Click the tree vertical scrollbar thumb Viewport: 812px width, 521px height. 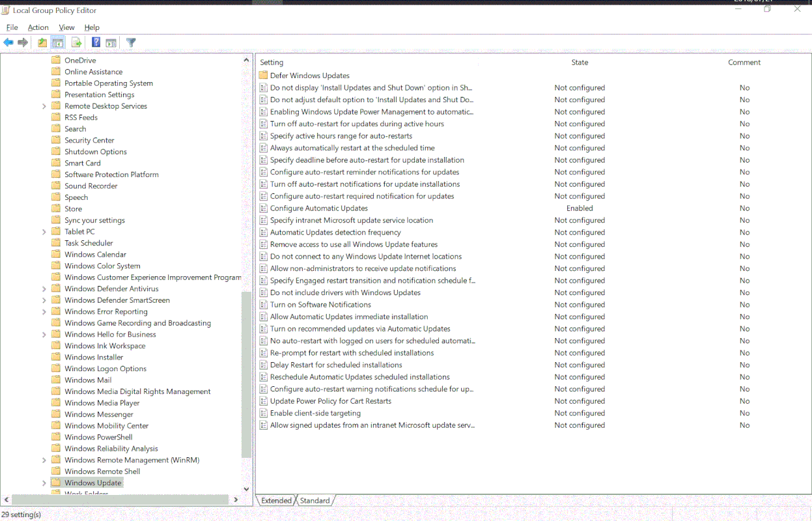click(246, 374)
